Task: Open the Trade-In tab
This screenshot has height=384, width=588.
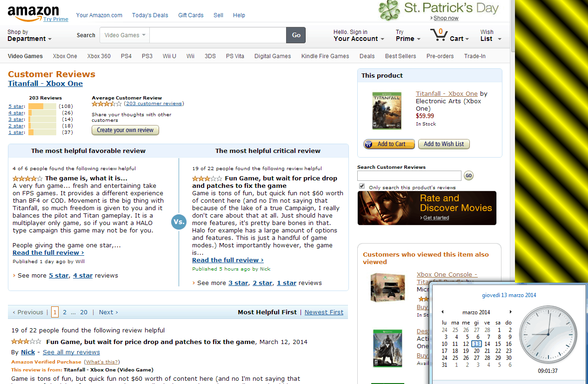Action: pyautogui.click(x=474, y=56)
